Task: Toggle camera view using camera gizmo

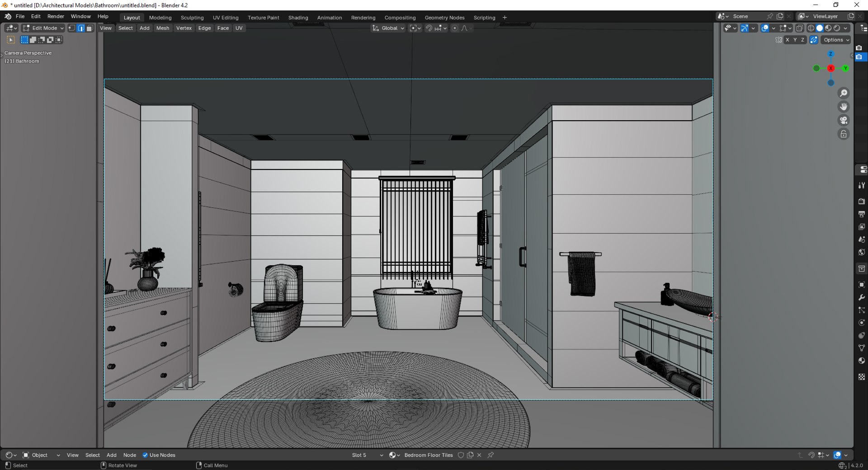Action: click(844, 120)
